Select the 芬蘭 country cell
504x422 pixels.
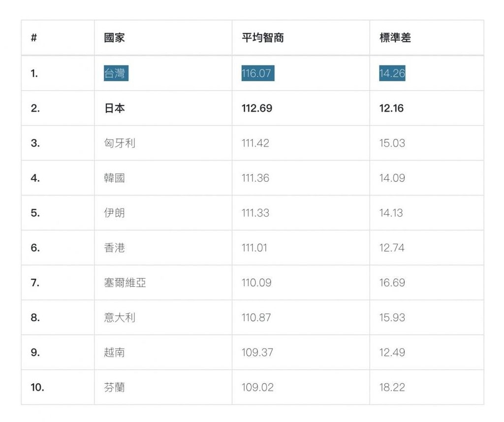click(x=114, y=388)
